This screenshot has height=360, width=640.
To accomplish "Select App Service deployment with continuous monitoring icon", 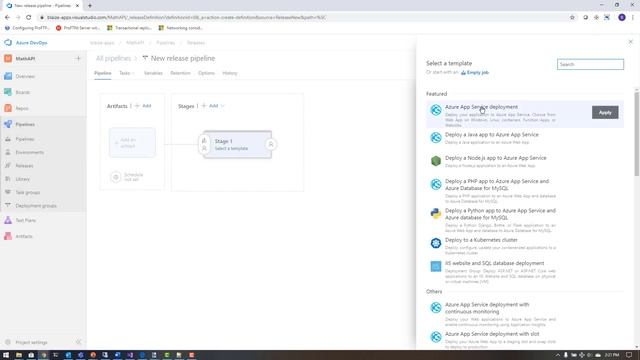I will (x=436, y=307).
